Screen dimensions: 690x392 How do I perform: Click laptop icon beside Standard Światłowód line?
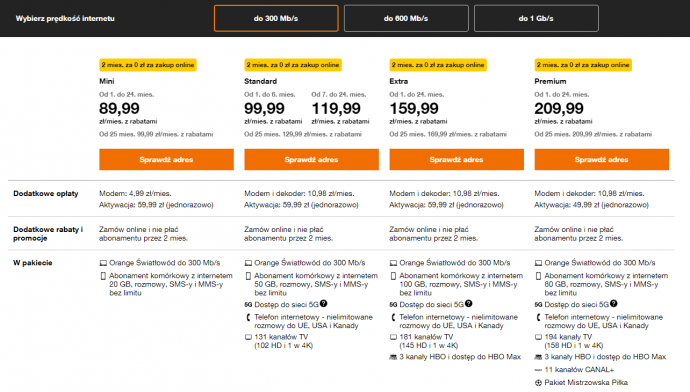pyautogui.click(x=248, y=263)
